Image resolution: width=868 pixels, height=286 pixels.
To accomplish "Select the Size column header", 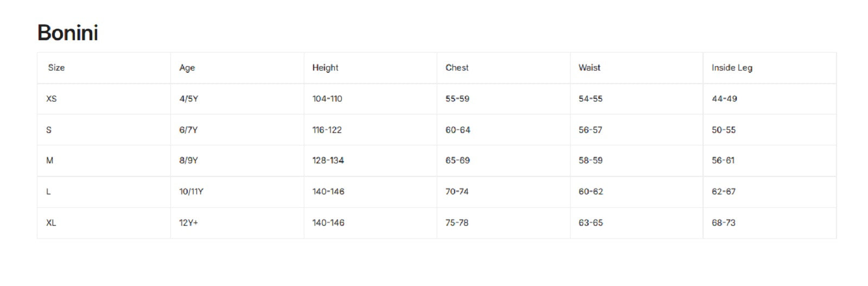I will click(56, 68).
